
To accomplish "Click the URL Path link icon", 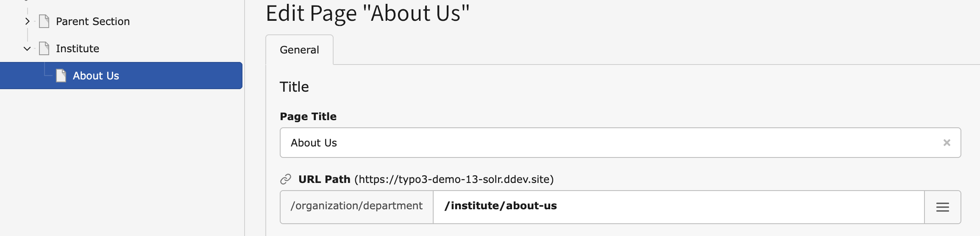I will pyautogui.click(x=286, y=180).
